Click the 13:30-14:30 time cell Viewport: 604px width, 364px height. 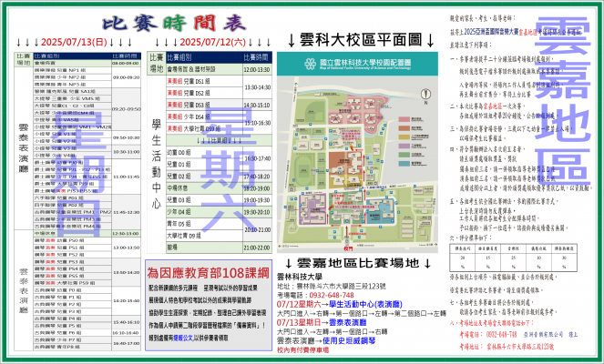point(257,87)
